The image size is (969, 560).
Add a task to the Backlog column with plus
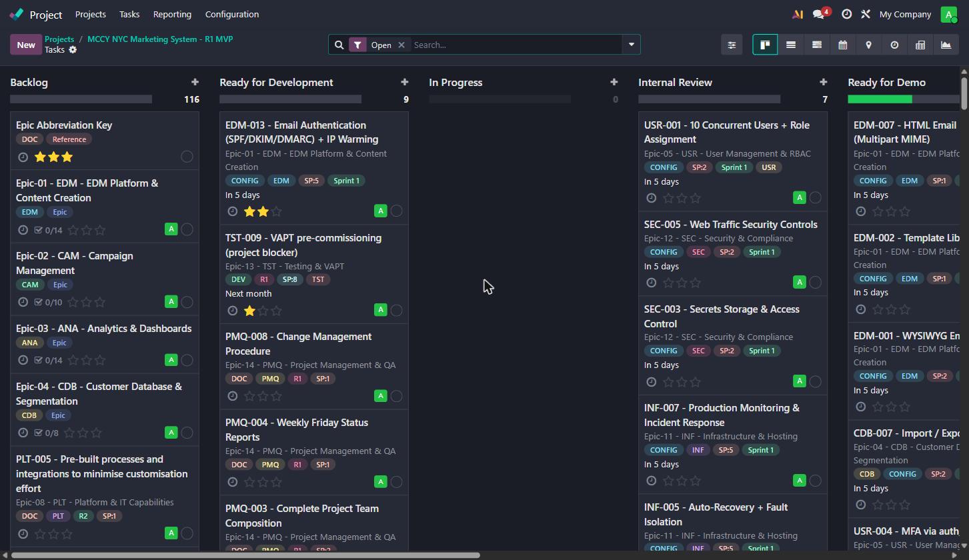(x=195, y=82)
